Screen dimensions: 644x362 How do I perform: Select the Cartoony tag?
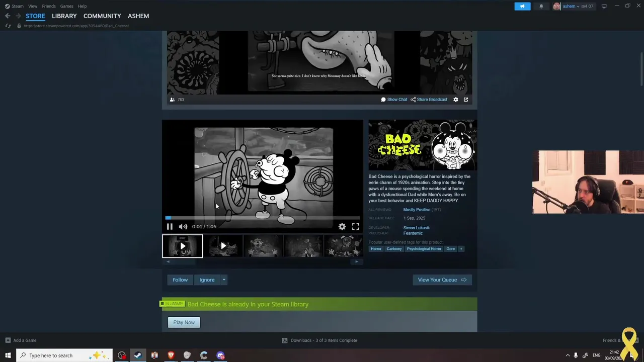click(394, 249)
